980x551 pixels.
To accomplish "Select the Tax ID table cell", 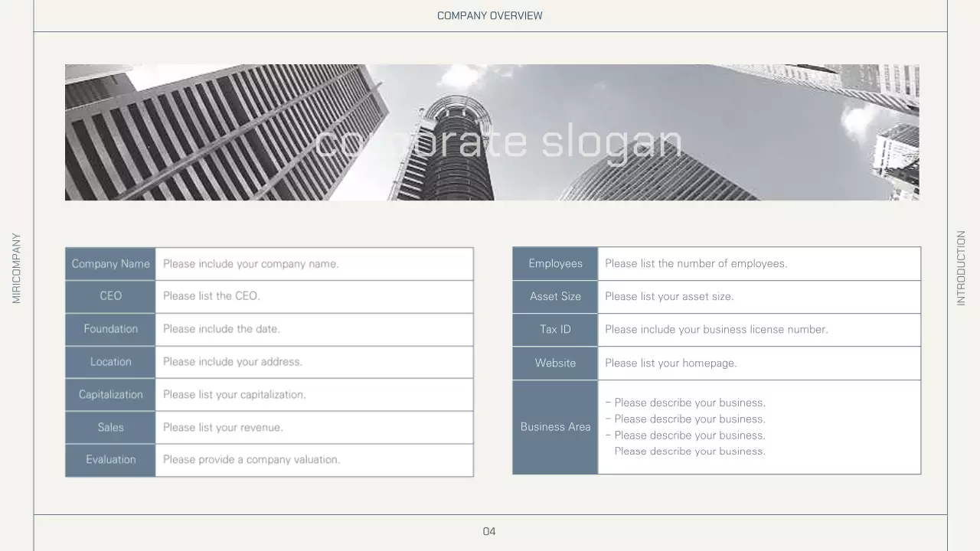I will coord(555,329).
